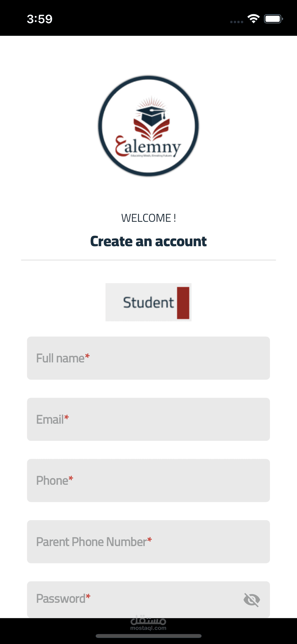Tap the Create an account heading
This screenshot has height=644, width=297.
pyautogui.click(x=148, y=241)
